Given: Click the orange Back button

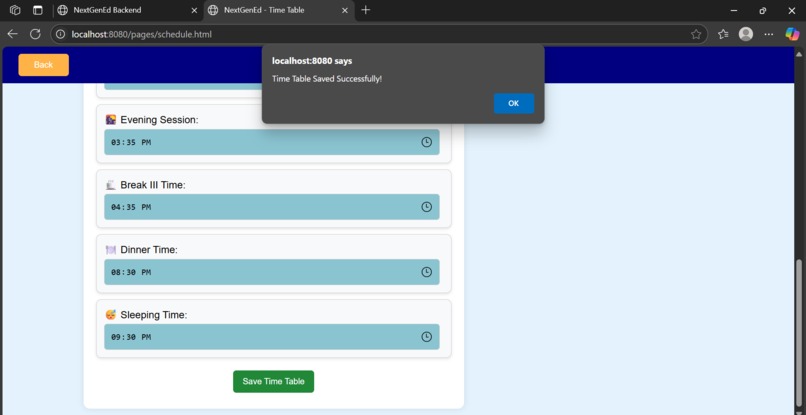Looking at the screenshot, I should (x=43, y=65).
